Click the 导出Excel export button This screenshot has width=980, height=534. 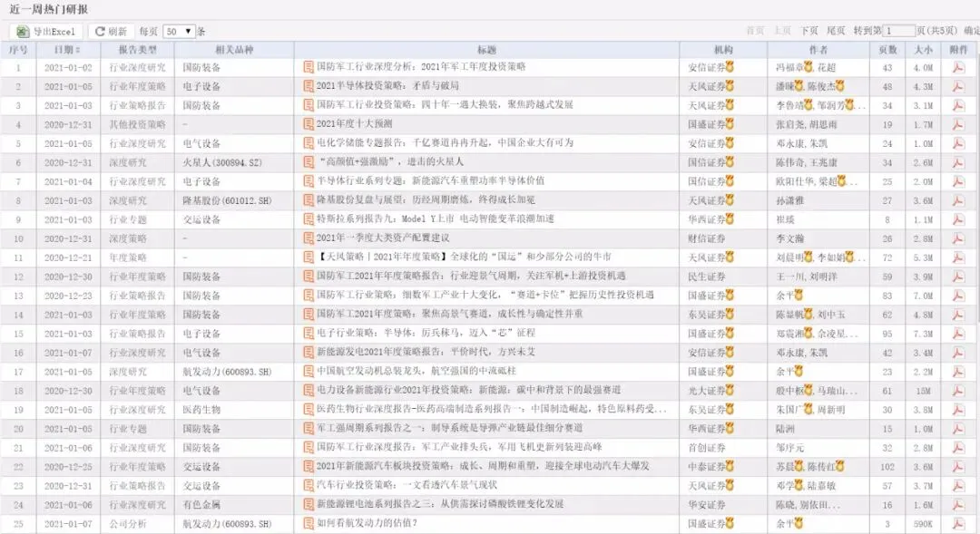coord(47,31)
